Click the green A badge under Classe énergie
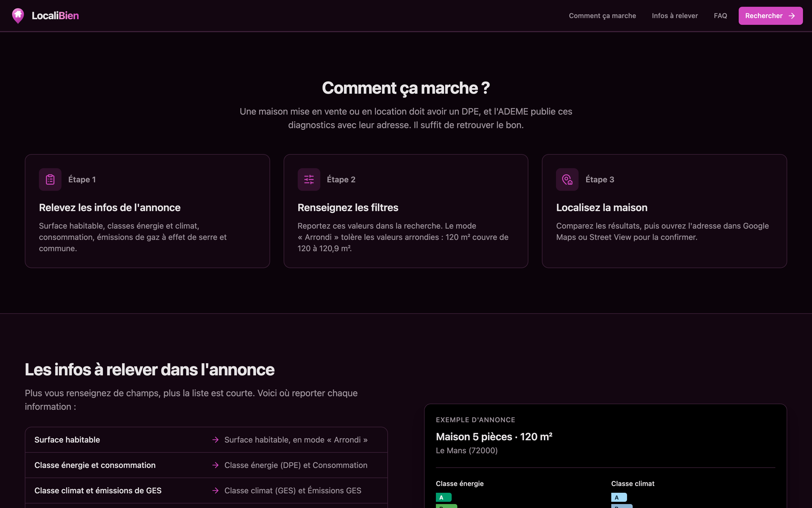Image resolution: width=812 pixels, height=508 pixels. click(443, 497)
